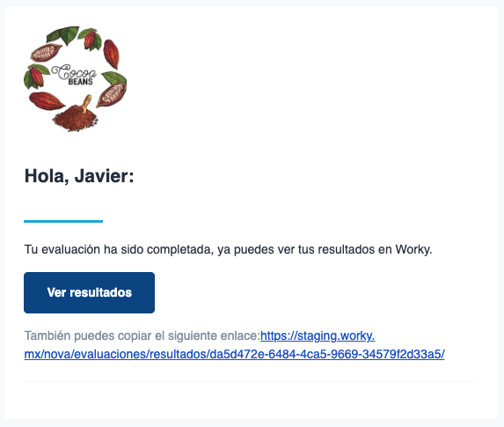Select the Hola, Javier: greeting heading

click(x=79, y=176)
